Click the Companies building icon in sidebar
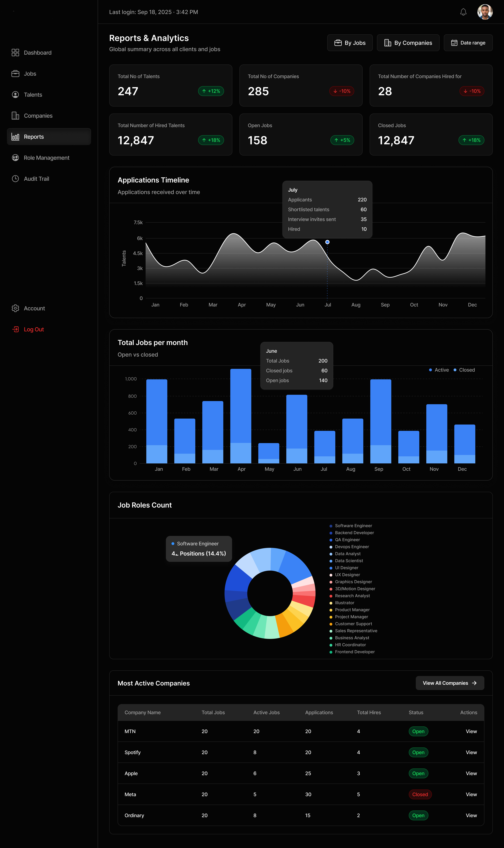Screen dimensions: 504x848 tap(16, 116)
